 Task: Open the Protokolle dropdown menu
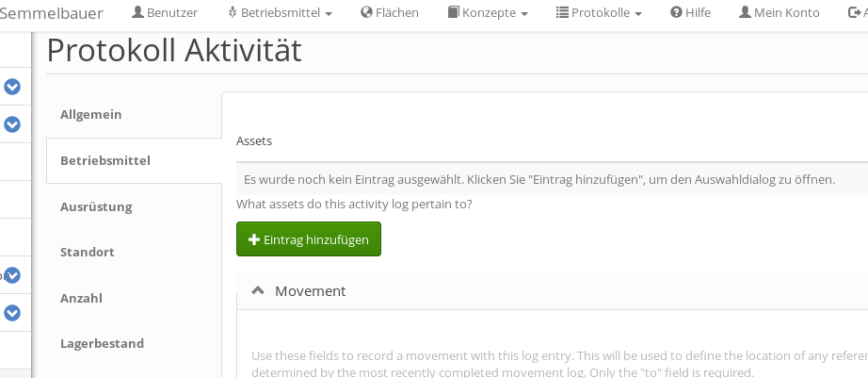coord(599,13)
